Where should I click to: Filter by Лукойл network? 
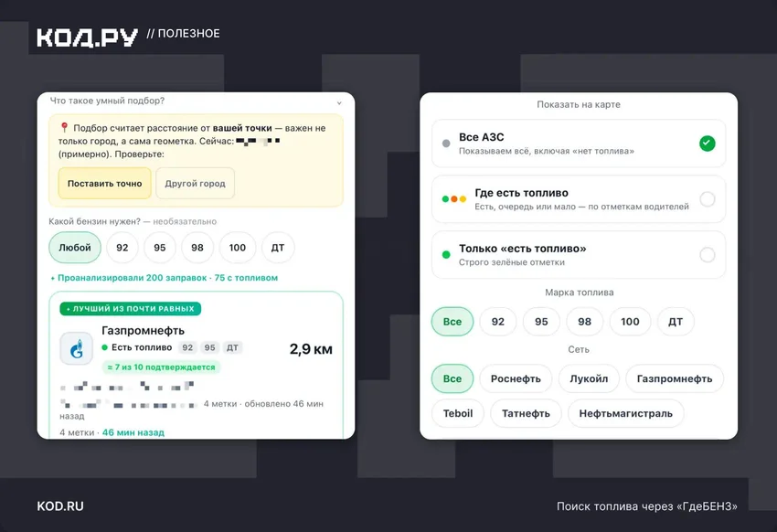(x=589, y=378)
